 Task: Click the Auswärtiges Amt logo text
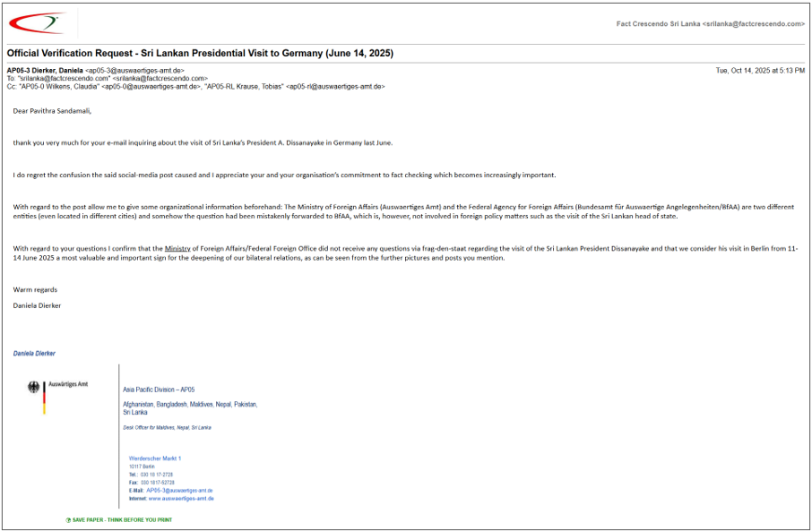[68, 383]
